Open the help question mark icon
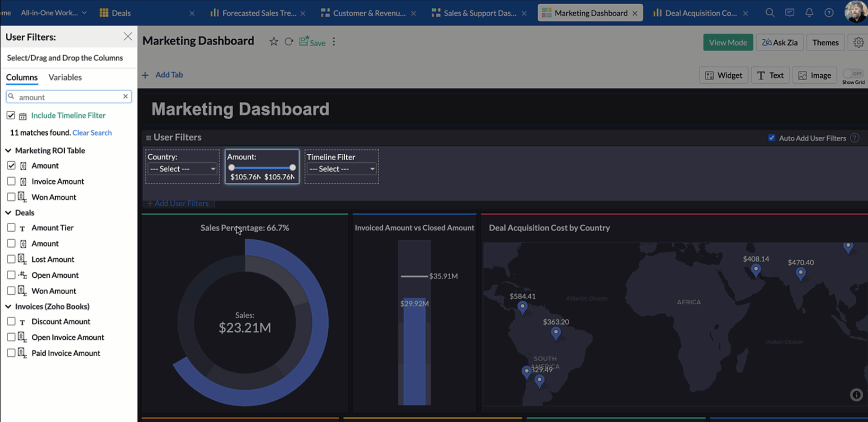 [x=829, y=13]
